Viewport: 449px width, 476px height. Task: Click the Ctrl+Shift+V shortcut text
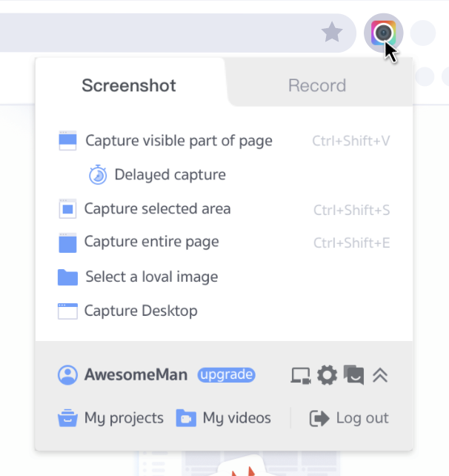[x=351, y=141]
